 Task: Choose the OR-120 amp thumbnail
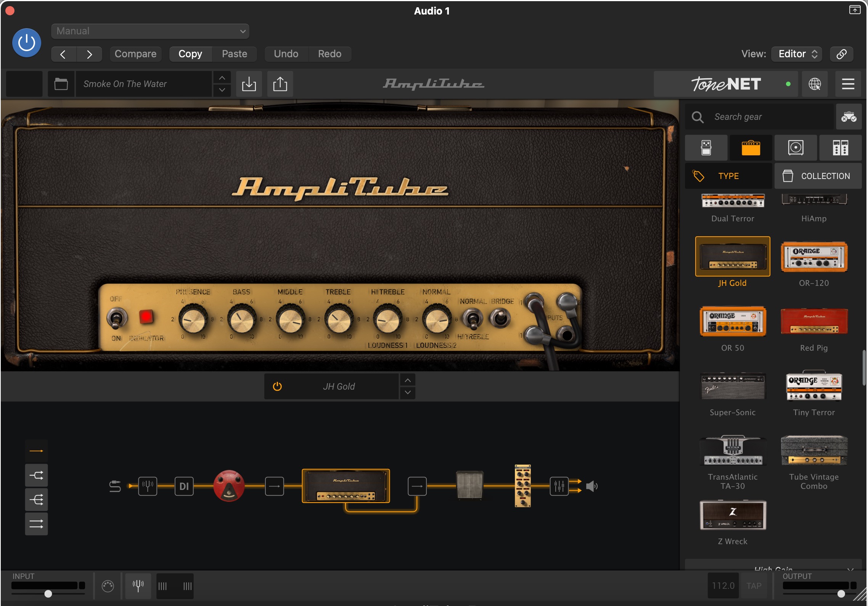click(814, 257)
